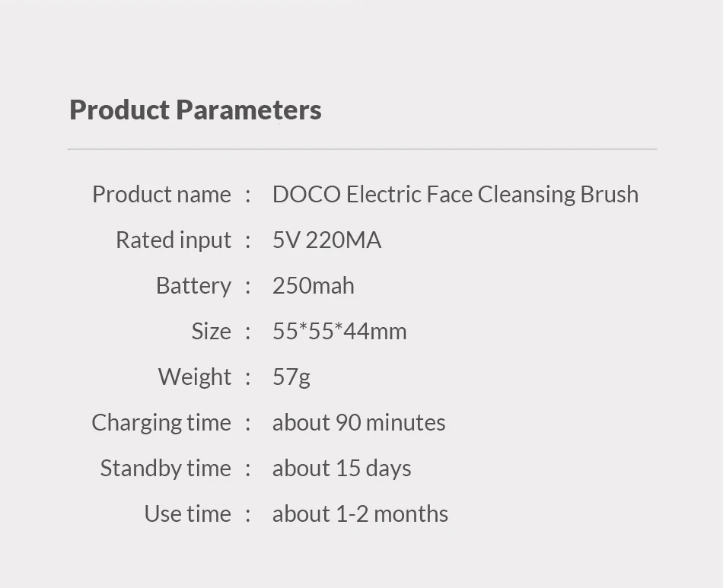This screenshot has width=723, height=588.
Task: Click the about 15 days value
Action: (342, 468)
